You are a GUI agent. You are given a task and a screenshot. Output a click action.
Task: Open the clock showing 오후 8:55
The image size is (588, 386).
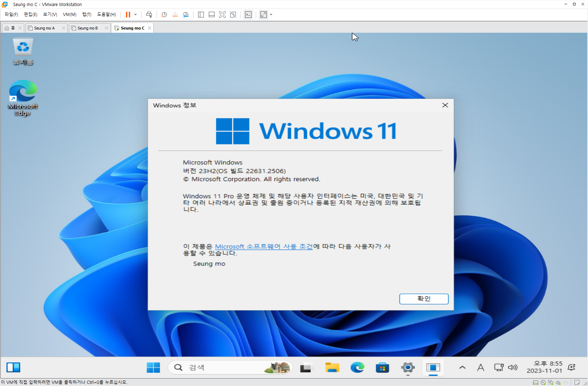tap(545, 367)
